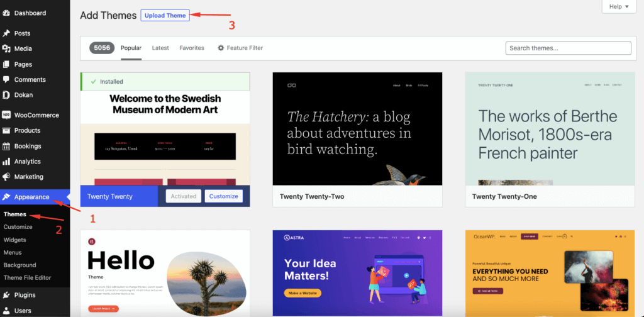Open Themes submenu under Appearance

point(15,214)
